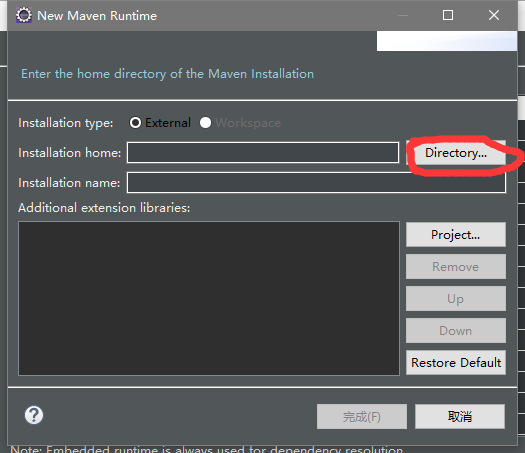Maximize the New Maven Runtime dialog
This screenshot has width=525, height=453.
[448, 15]
